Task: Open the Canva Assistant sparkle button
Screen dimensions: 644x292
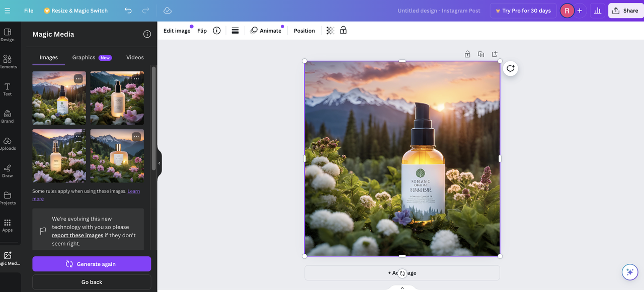Action: 629,272
